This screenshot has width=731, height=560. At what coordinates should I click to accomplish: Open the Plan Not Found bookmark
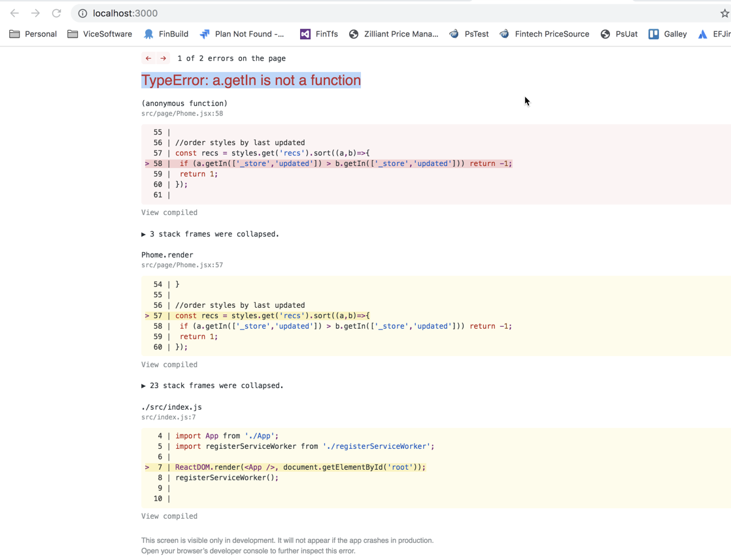tap(242, 34)
